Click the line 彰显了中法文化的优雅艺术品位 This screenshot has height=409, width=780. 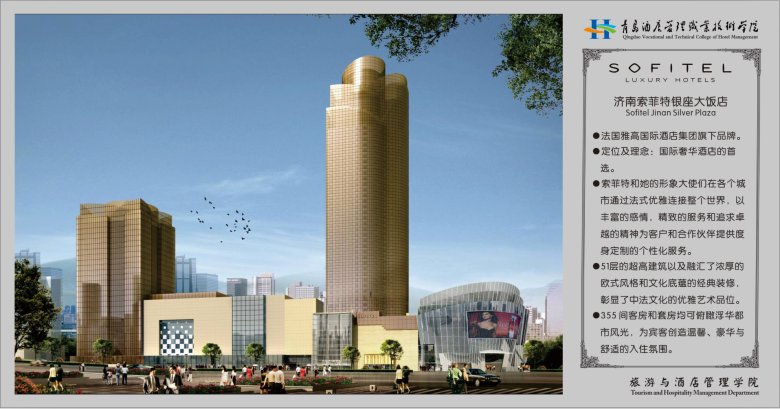tap(672, 300)
